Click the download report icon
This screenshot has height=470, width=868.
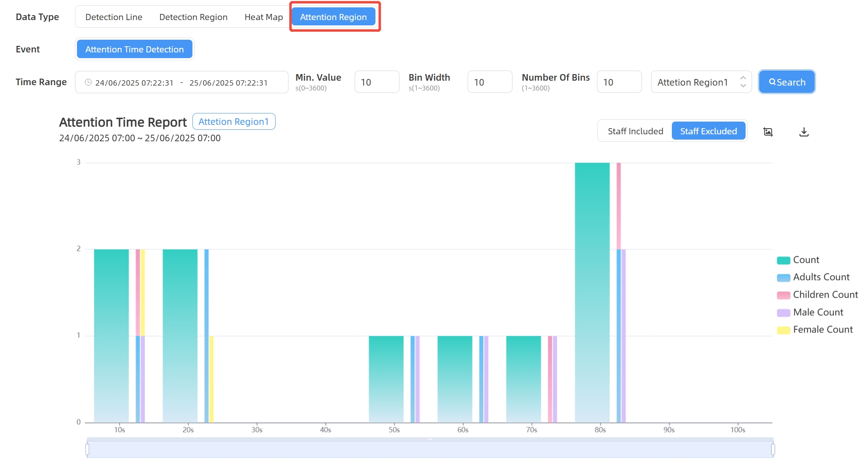pyautogui.click(x=804, y=132)
